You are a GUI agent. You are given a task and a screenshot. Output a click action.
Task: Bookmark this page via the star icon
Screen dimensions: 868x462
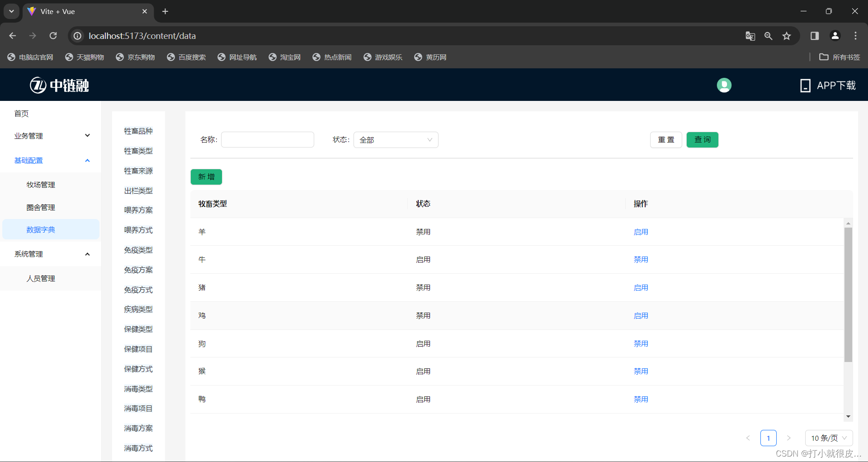[x=787, y=36]
